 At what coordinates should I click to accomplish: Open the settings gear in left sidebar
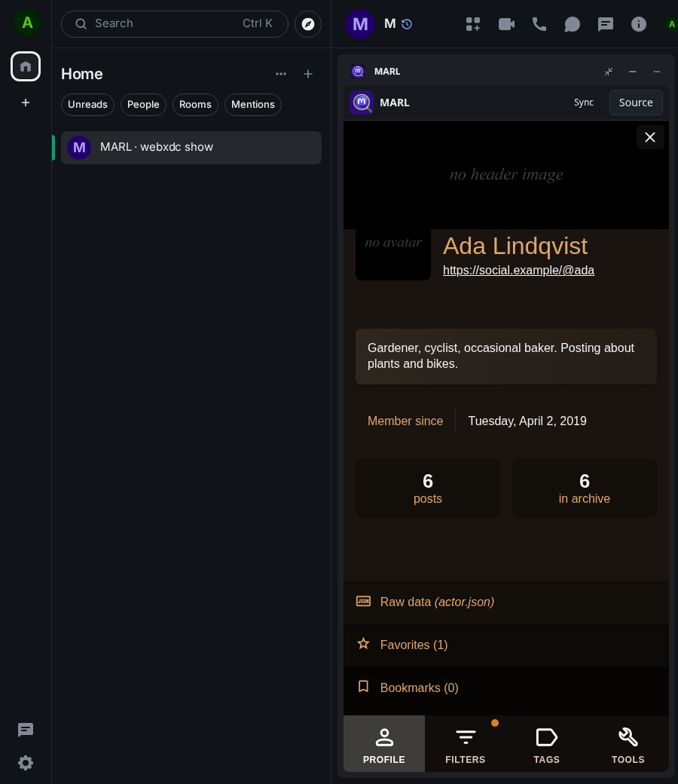tap(26, 762)
